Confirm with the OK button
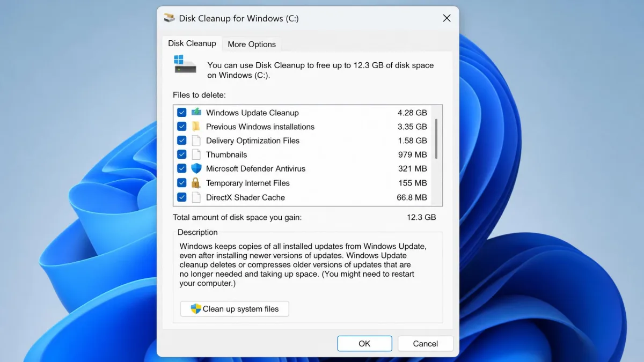This screenshot has height=362, width=644. pos(364,344)
